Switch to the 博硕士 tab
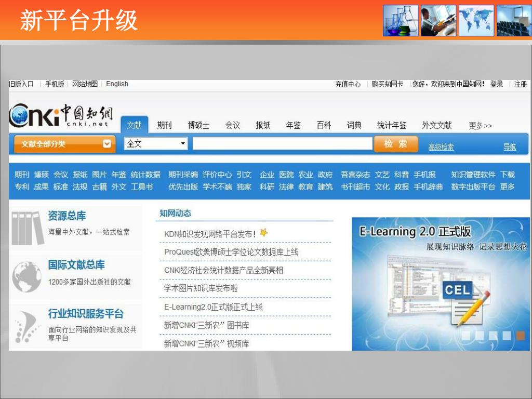The width and height of the screenshot is (532, 399). (199, 125)
